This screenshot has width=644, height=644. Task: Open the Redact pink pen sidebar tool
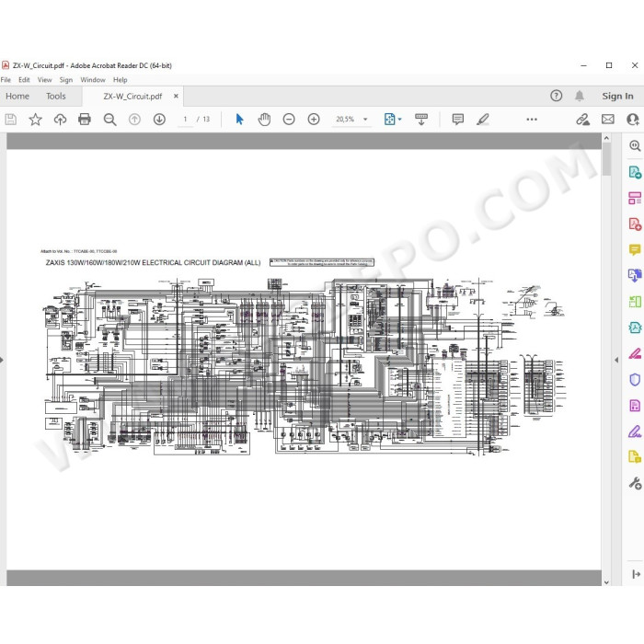[x=635, y=353]
